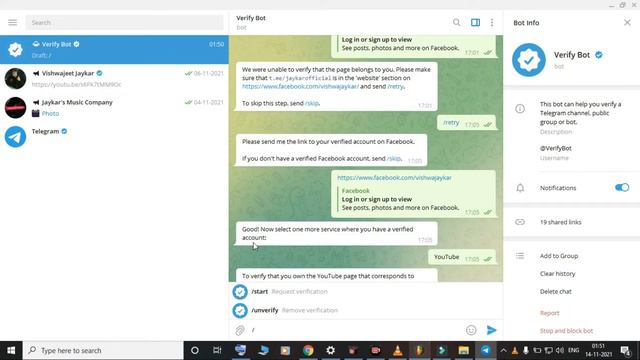Open the Windows notification center
This screenshot has height=360, width=640.
626,350
